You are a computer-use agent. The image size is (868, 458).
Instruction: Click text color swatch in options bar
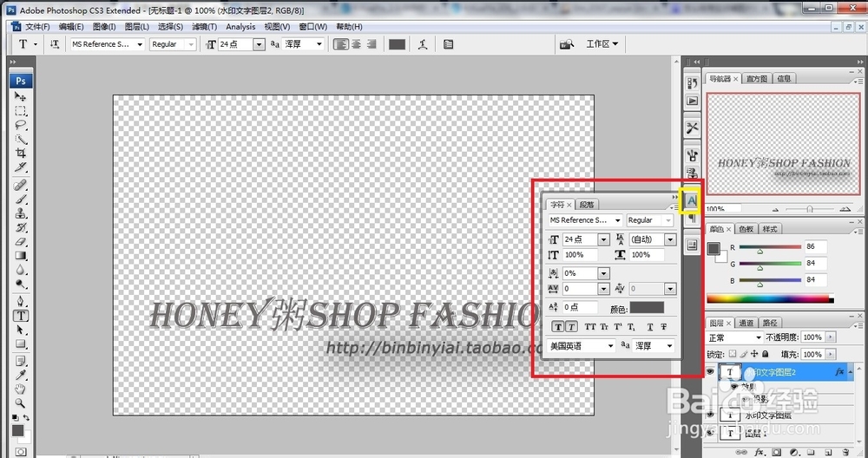[x=397, y=44]
